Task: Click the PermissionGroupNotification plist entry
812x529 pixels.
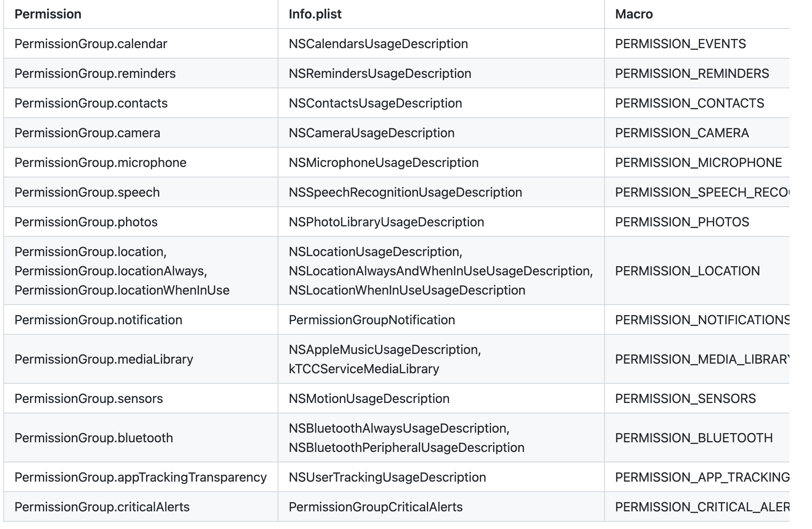Action: tap(371, 320)
